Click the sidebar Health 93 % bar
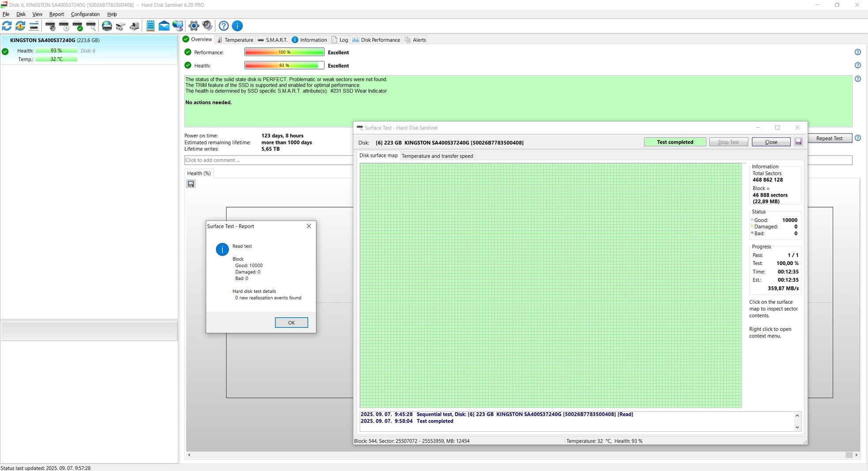 click(56, 51)
